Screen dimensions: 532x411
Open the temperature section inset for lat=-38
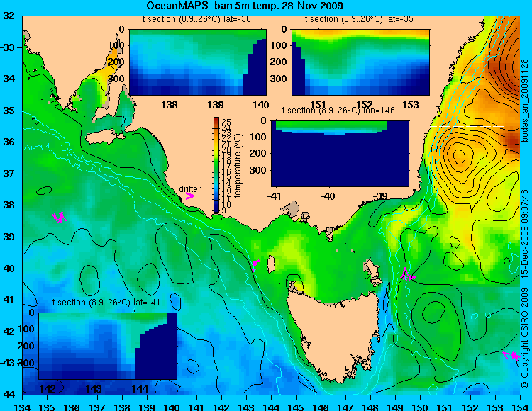(x=198, y=62)
